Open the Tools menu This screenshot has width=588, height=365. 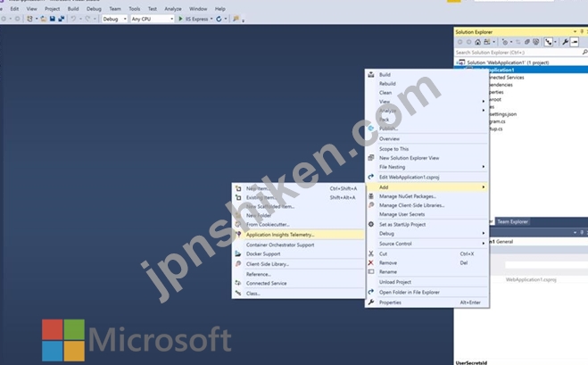134,9
